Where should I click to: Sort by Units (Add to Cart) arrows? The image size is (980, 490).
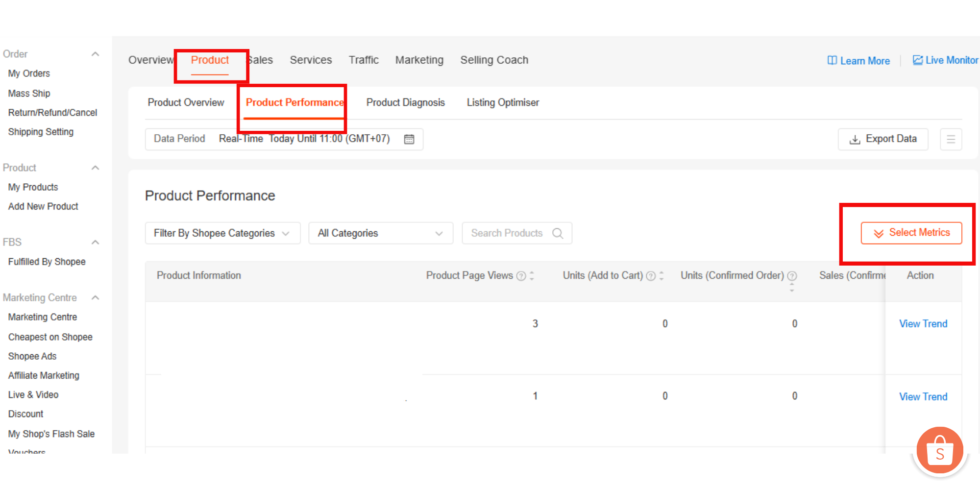(661, 276)
